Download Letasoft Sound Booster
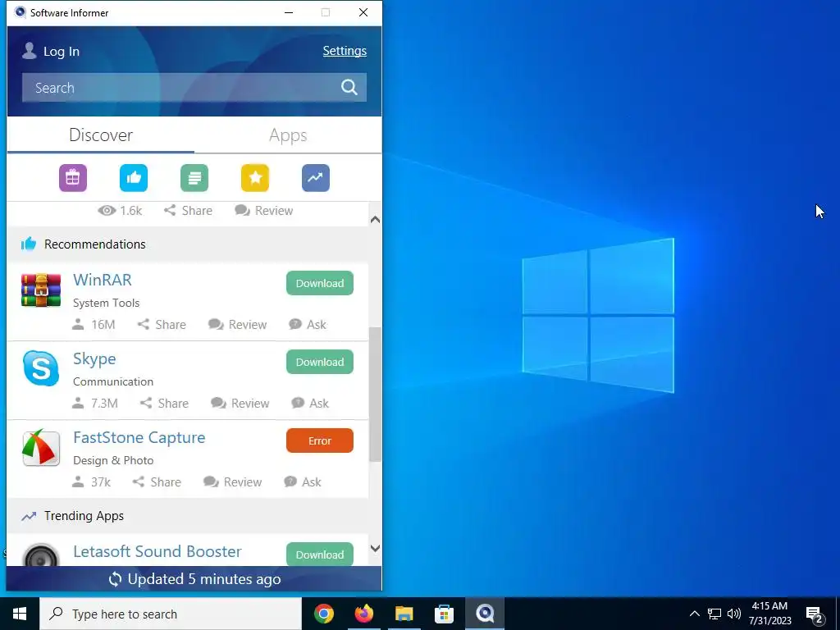Screen dimensions: 840x630 [320, 555]
